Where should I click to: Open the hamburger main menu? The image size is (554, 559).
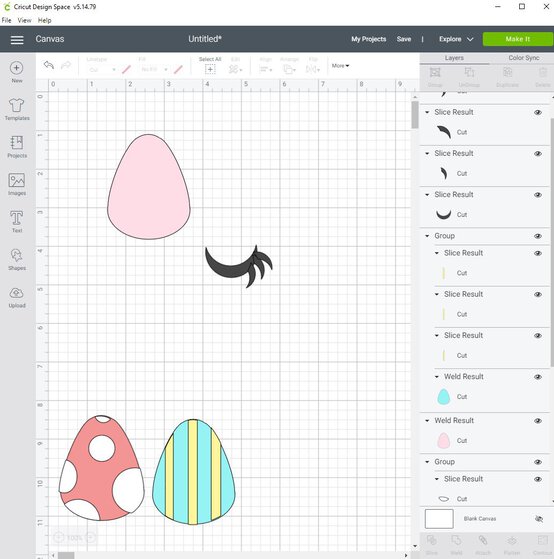pyautogui.click(x=17, y=40)
